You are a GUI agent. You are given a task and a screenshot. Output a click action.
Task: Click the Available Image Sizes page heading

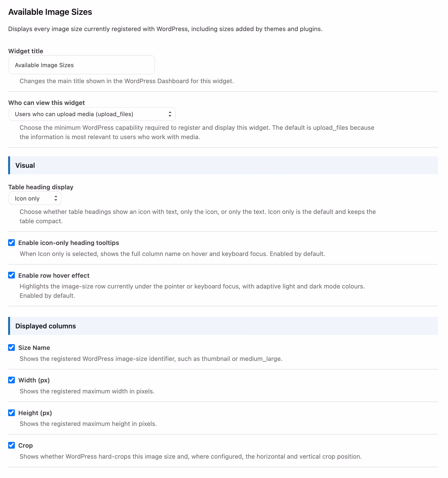[x=50, y=12]
